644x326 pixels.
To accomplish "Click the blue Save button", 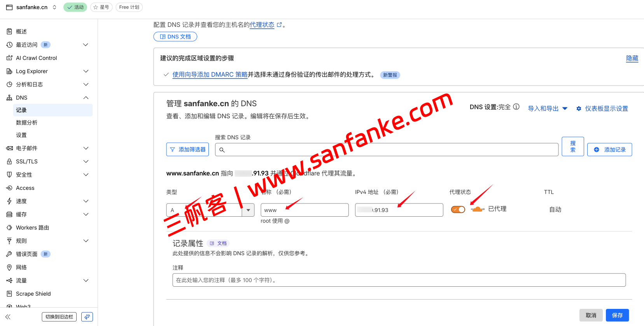I will (x=617, y=315).
